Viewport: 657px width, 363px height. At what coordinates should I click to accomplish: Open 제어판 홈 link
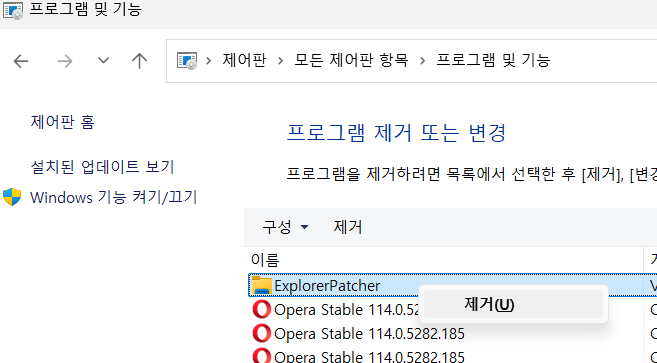pyautogui.click(x=63, y=122)
